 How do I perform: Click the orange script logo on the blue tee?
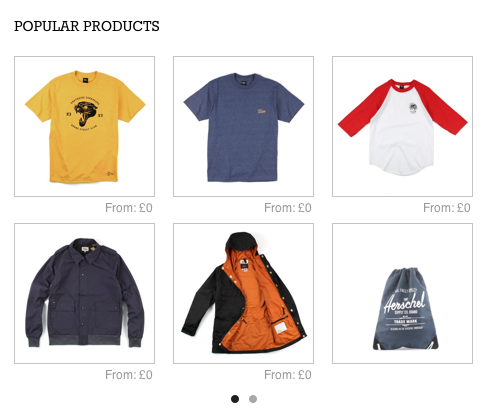tap(263, 111)
